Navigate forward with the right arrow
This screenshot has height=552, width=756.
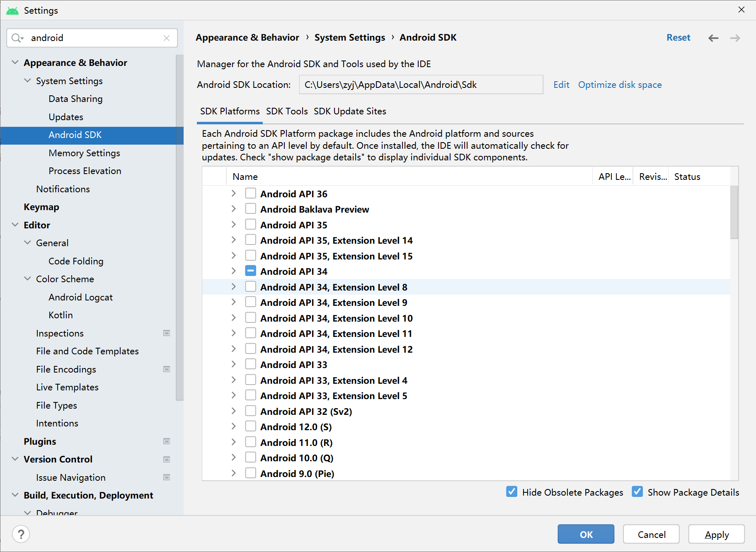(x=735, y=38)
